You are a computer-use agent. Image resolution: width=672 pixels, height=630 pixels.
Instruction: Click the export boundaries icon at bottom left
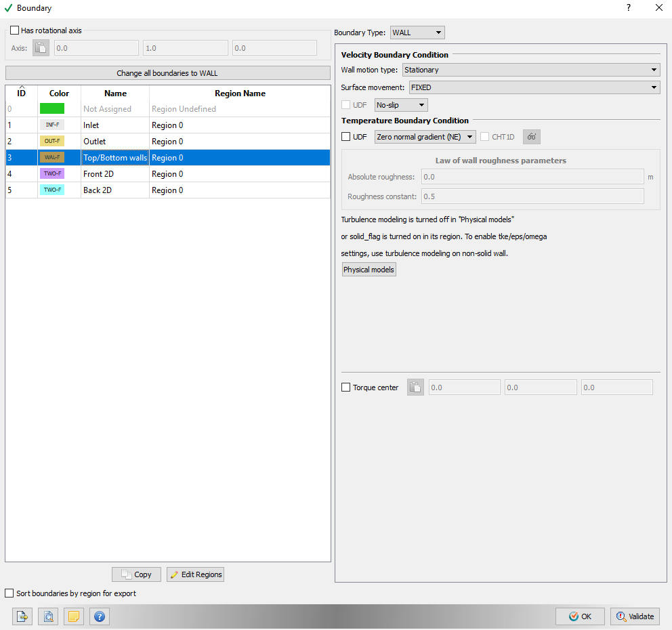22,616
